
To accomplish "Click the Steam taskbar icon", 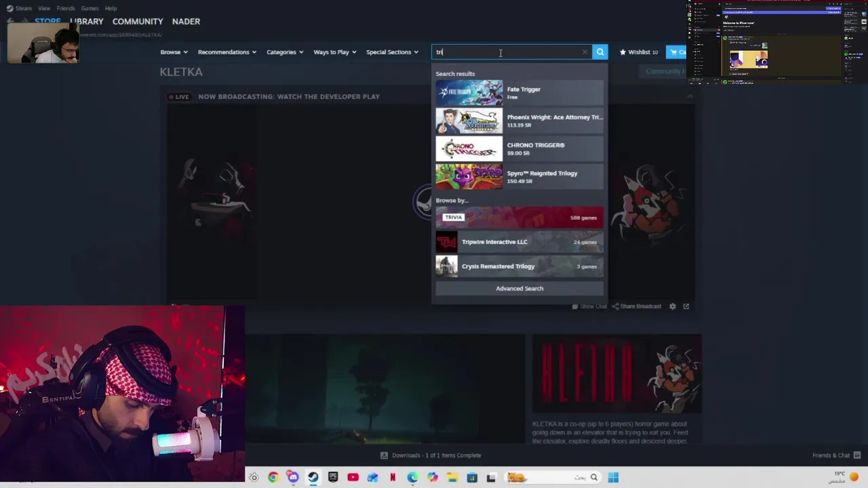I will pyautogui.click(x=313, y=477).
